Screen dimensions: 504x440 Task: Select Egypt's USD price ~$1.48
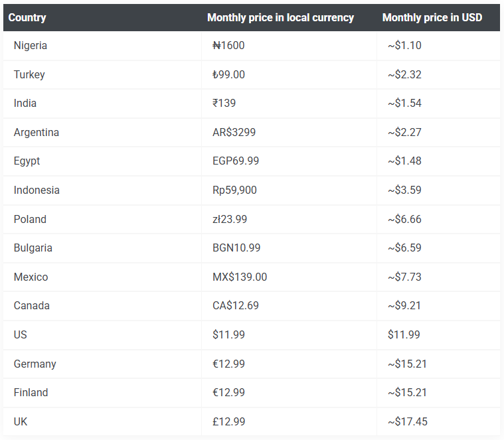[x=404, y=161]
